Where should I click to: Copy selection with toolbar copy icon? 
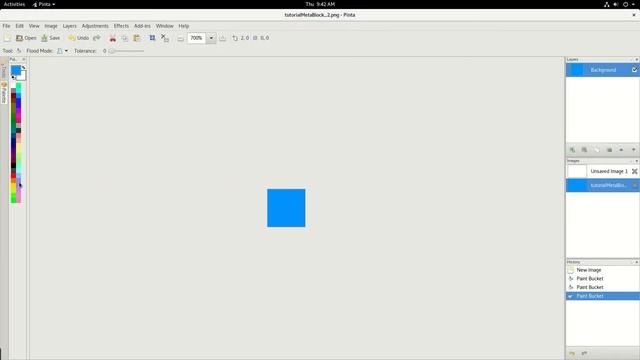(x=125, y=38)
